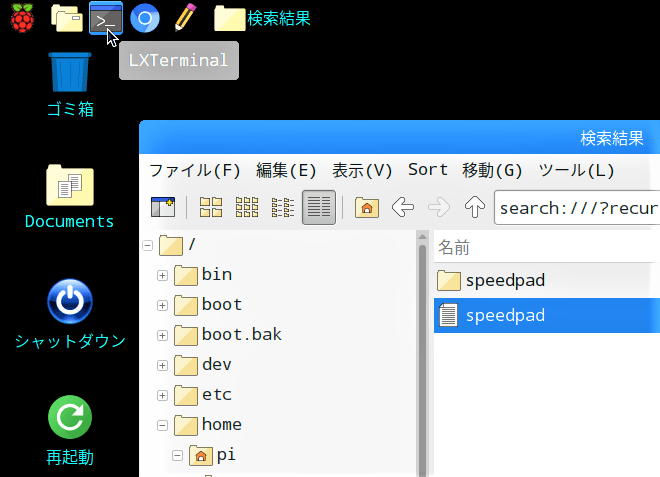Open the pencil text editor launcher
The image size is (660, 477).
(185, 17)
